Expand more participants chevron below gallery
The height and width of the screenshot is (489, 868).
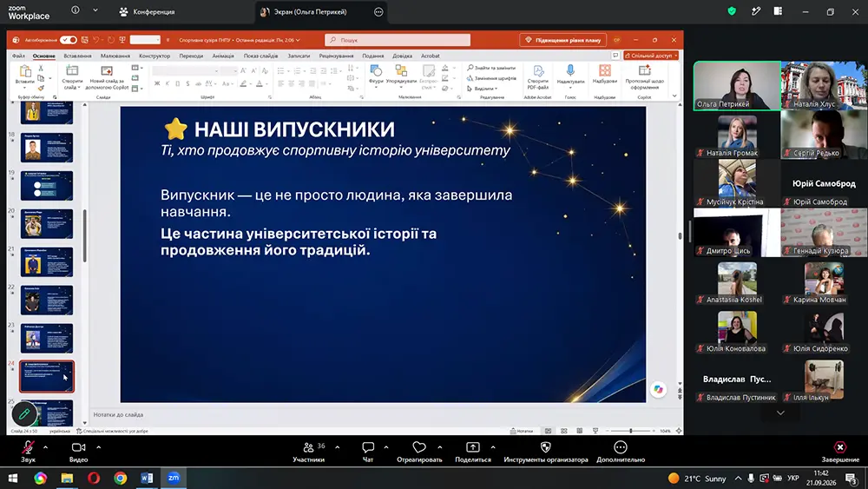coord(780,413)
